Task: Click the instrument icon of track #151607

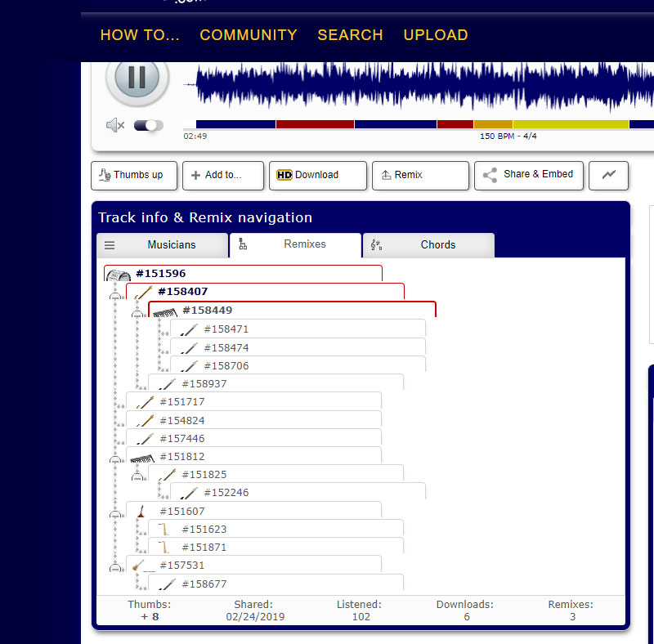Action: coord(142,512)
